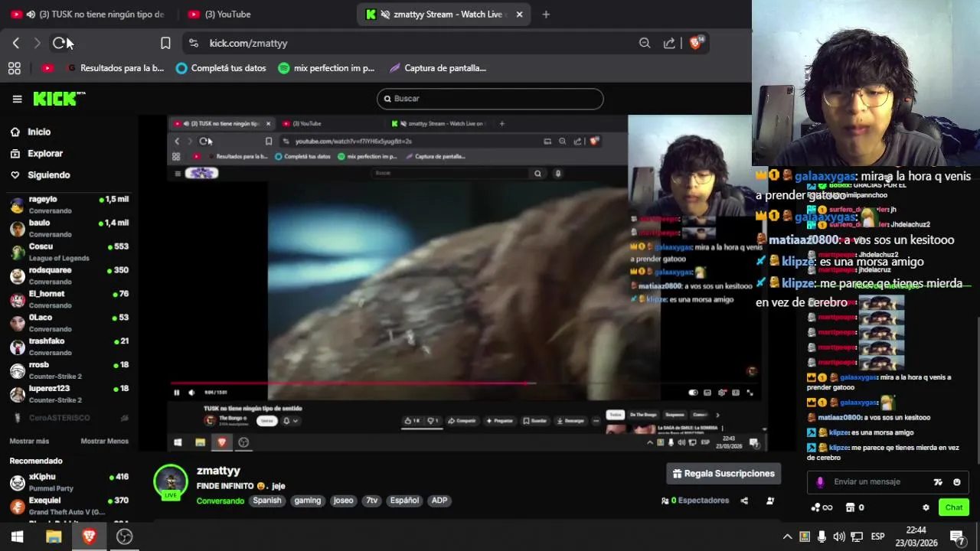Viewport: 980px width, 551px height.
Task: Open OBS Studio from taskbar
Action: click(x=124, y=537)
